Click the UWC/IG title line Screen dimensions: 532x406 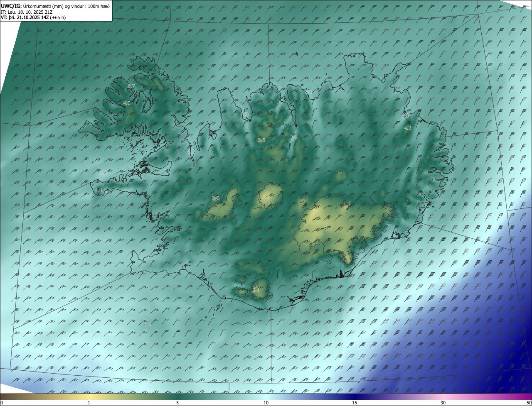point(55,6)
